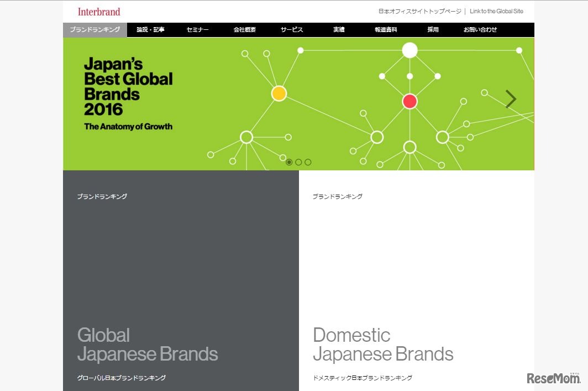Follow the Link to the Global Site

[496, 11]
